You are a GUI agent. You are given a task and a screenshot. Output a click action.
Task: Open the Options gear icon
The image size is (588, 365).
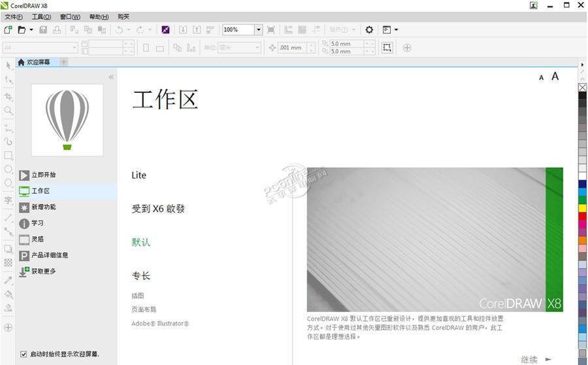coord(369,29)
